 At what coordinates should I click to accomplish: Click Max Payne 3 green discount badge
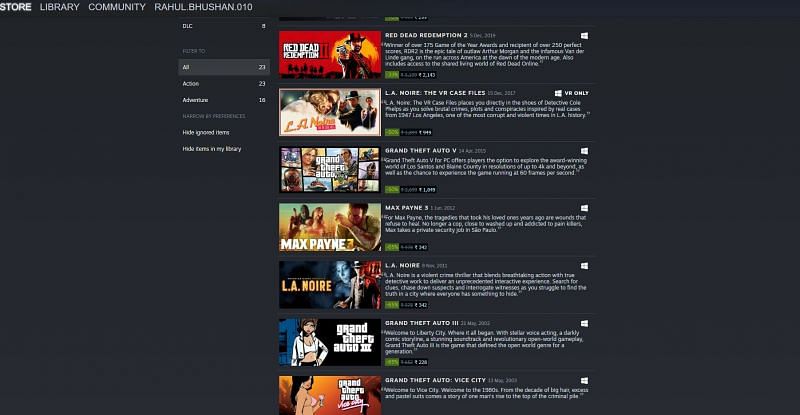pyautogui.click(x=392, y=247)
